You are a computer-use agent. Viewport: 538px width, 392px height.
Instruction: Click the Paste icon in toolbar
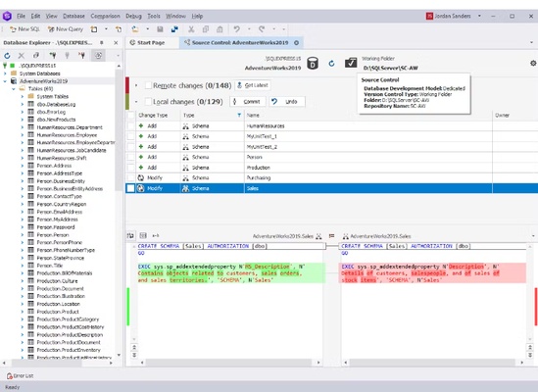220,29
